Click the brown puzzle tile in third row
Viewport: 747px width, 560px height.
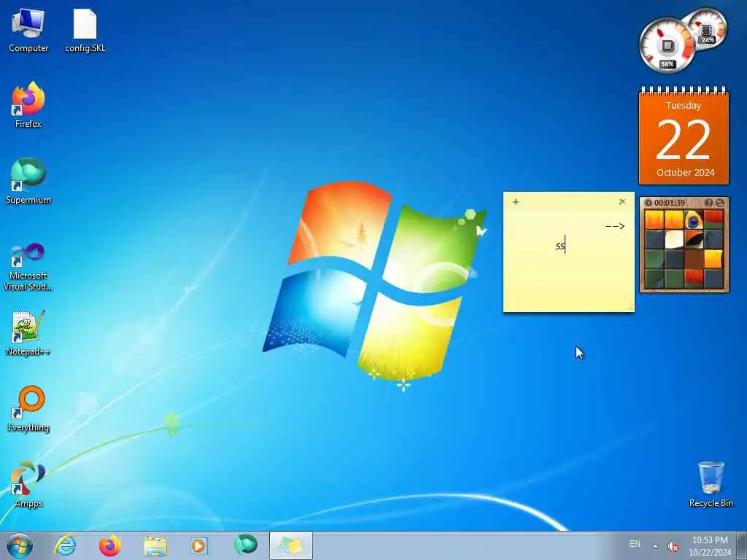(694, 260)
